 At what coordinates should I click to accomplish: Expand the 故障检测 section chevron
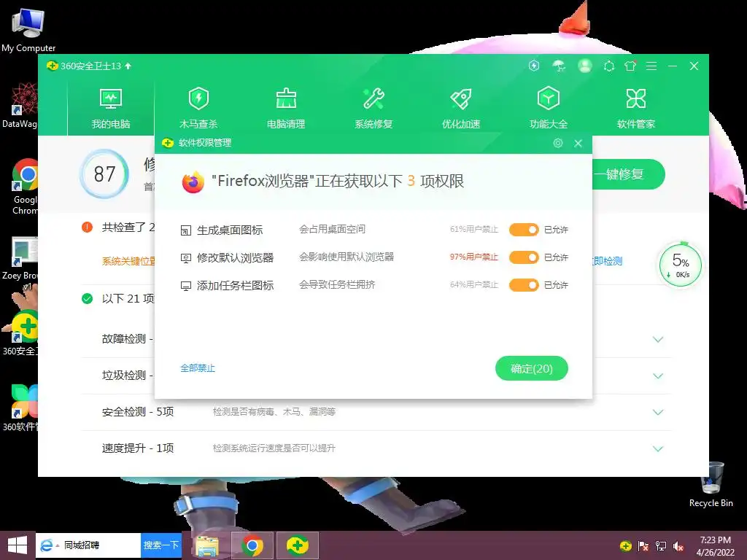[658, 340]
